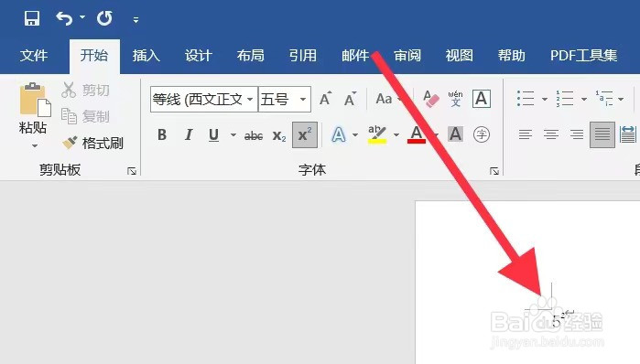640x364 pixels.
Task: Justify text on both sides
Action: (602, 134)
